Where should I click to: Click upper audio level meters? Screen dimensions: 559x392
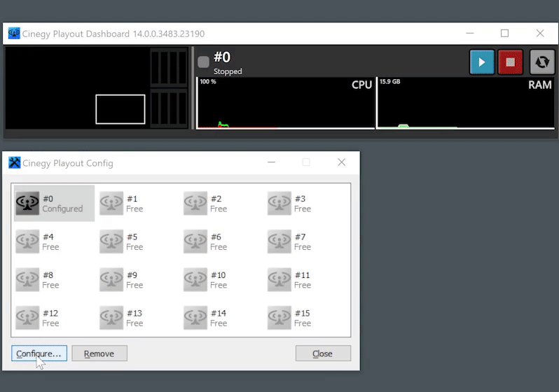click(169, 67)
